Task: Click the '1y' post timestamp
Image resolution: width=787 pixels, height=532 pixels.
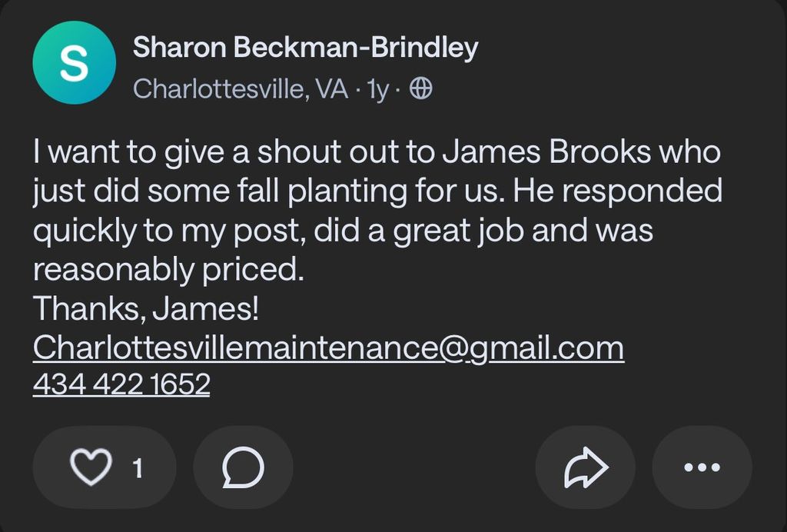Action: [x=377, y=90]
